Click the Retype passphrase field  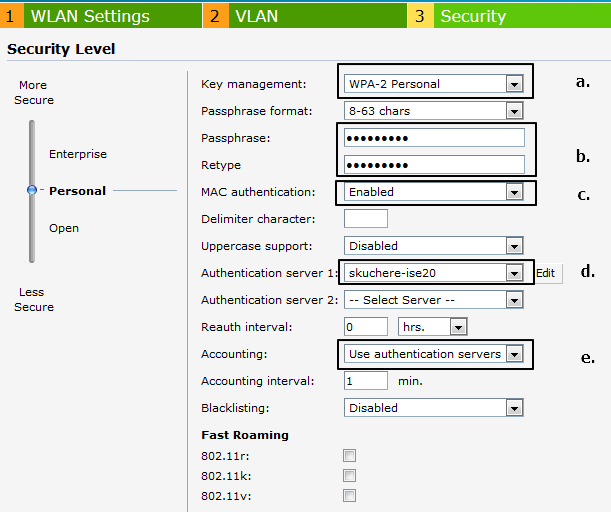[x=434, y=165]
